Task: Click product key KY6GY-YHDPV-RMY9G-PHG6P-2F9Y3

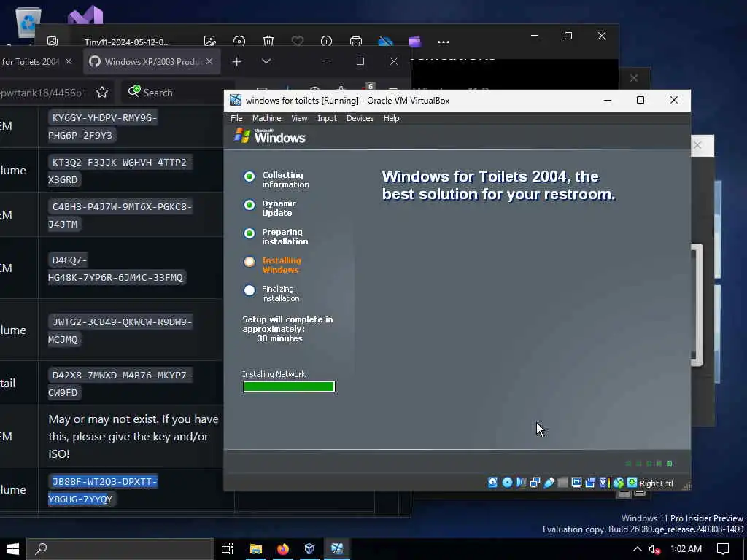Action: [x=103, y=126]
